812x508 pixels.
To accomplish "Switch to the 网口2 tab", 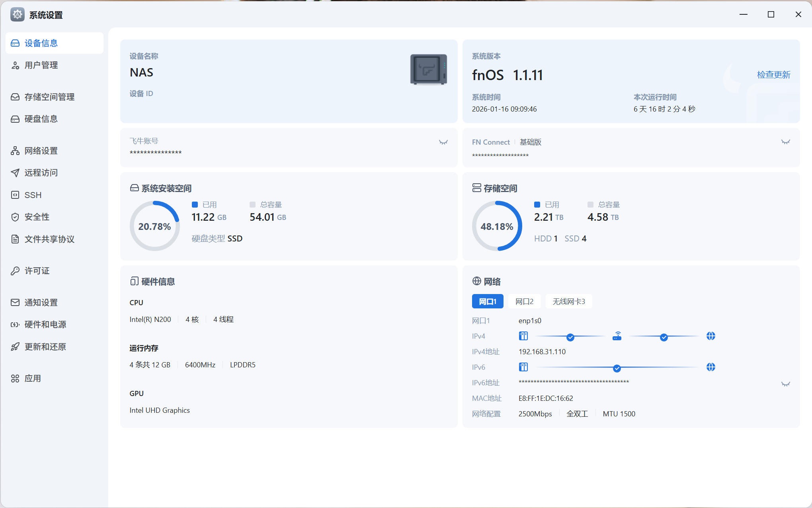I will (x=524, y=302).
